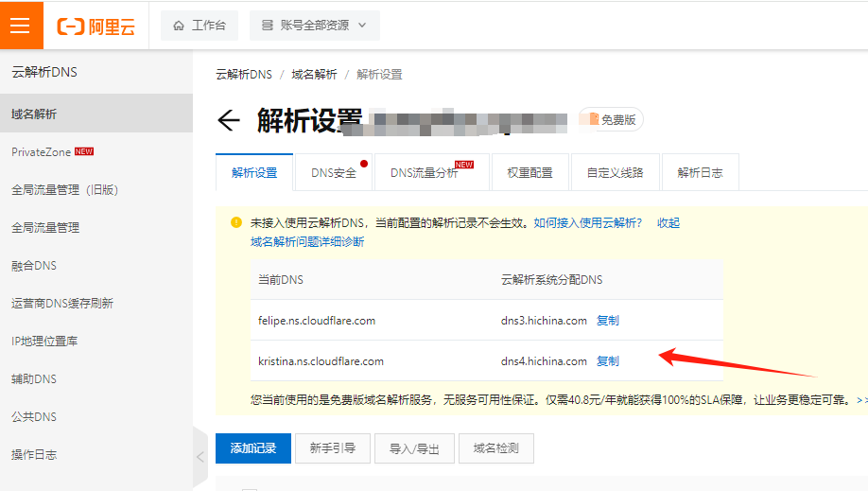Open 工作台 from the top bar
The width and height of the screenshot is (868, 491).
coord(199,26)
